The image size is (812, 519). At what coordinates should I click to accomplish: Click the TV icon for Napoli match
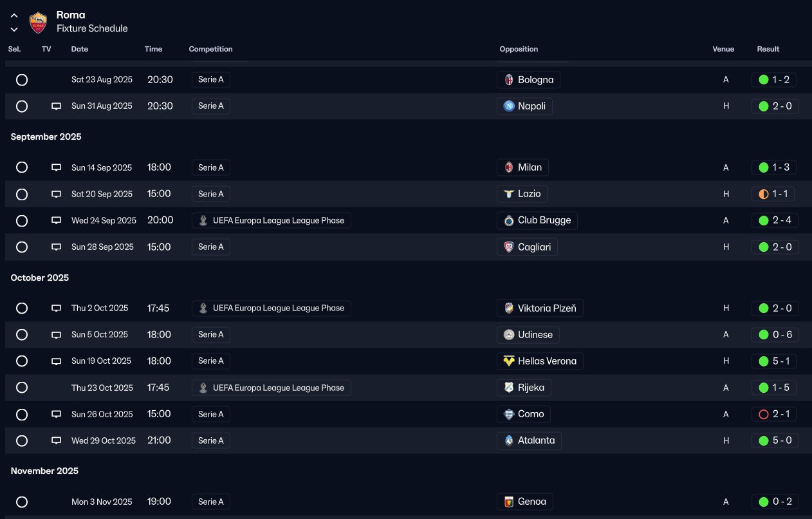pyautogui.click(x=56, y=106)
